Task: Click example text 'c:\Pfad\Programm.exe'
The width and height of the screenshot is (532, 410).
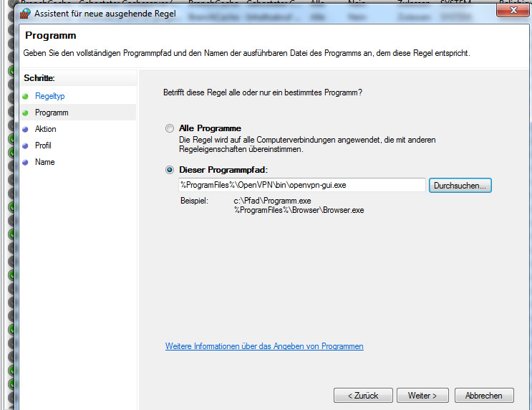Action: pos(273,201)
